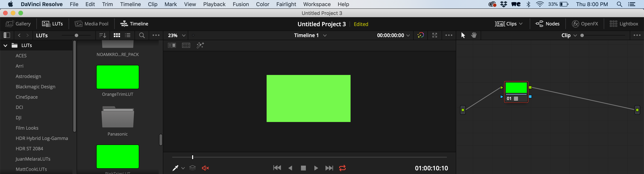Search the LUT browser
The image size is (644, 174).
[142, 35]
